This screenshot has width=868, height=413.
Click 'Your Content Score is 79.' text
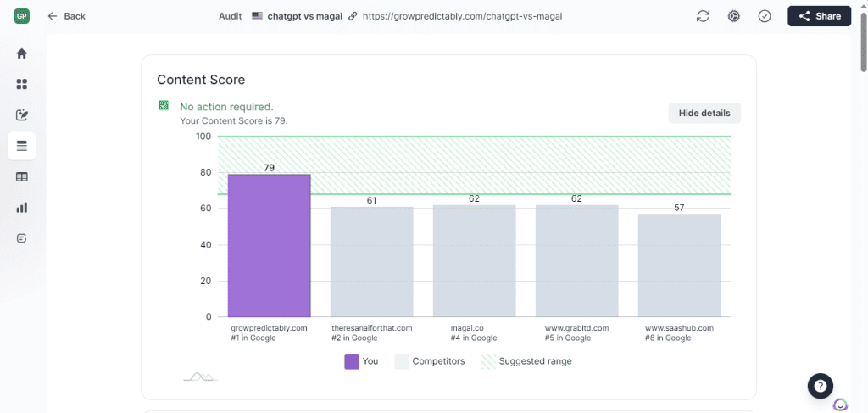tap(234, 120)
